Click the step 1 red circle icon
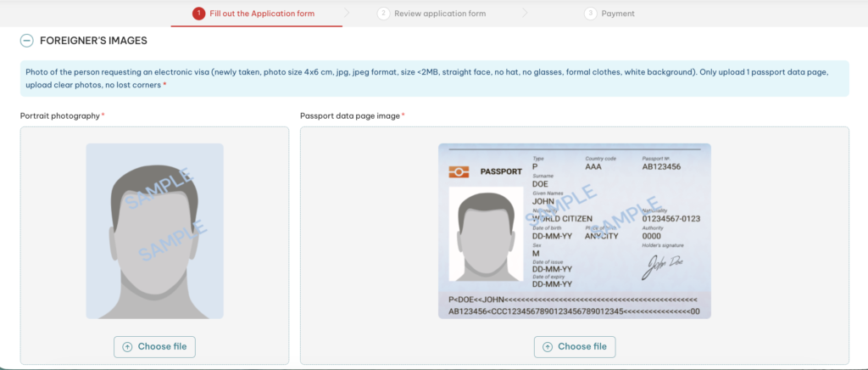Screen dimensions: 868x370 (198, 14)
